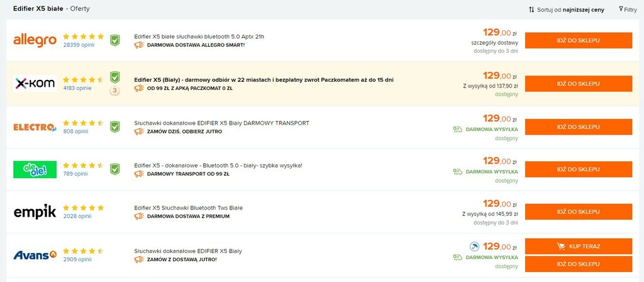Go to shop for the allegro offer
Image resolution: width=644 pixels, height=282 pixels.
click(x=579, y=40)
